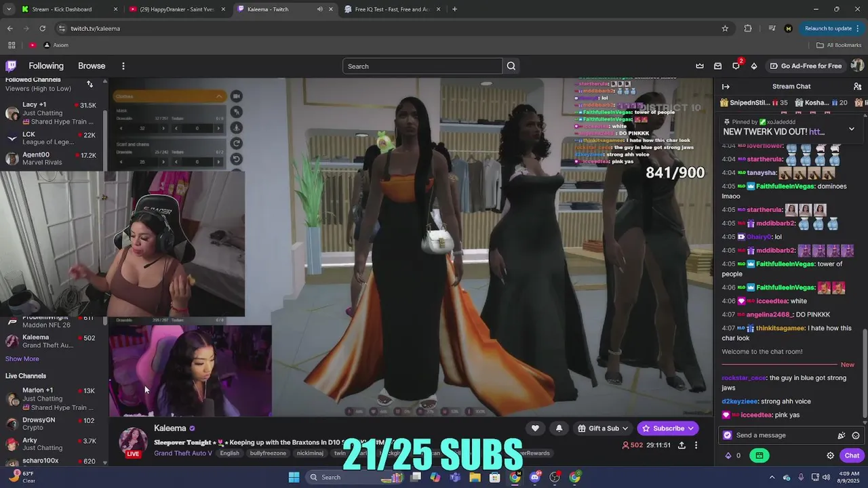Screen dimensions: 868x488
Task: Open Marlon +1 live channel
Action: click(x=52, y=399)
